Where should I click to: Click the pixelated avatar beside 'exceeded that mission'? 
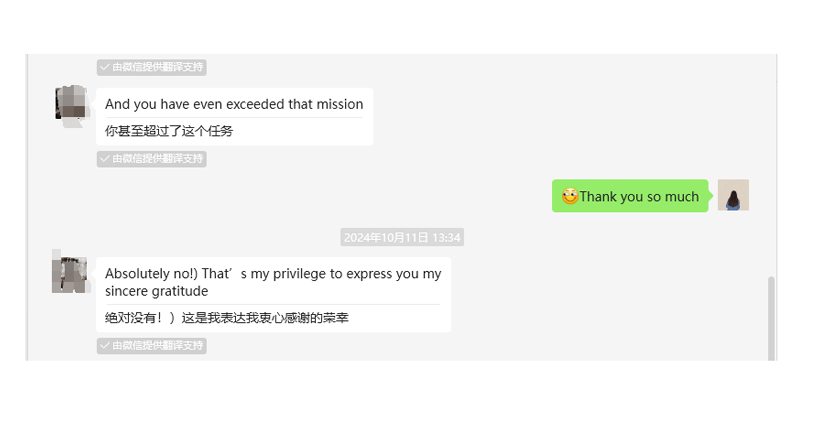click(x=71, y=106)
